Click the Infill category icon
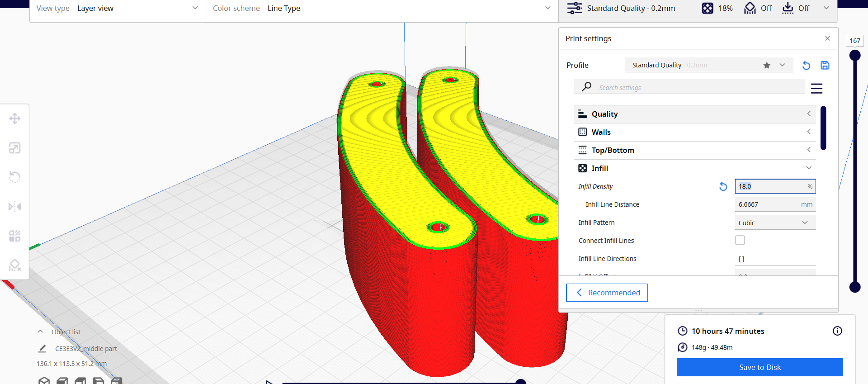This screenshot has width=868, height=384. tap(583, 168)
